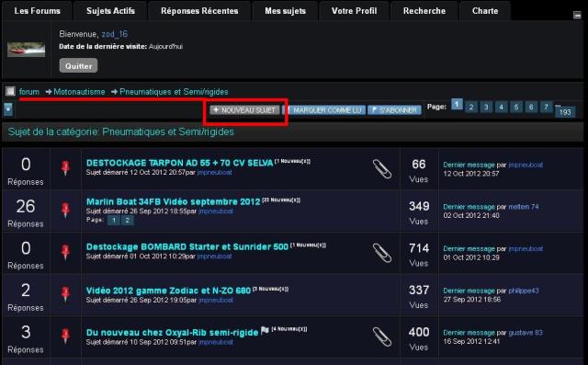Click the paperclip icon on Oxyal-Rib topic

coord(382,336)
